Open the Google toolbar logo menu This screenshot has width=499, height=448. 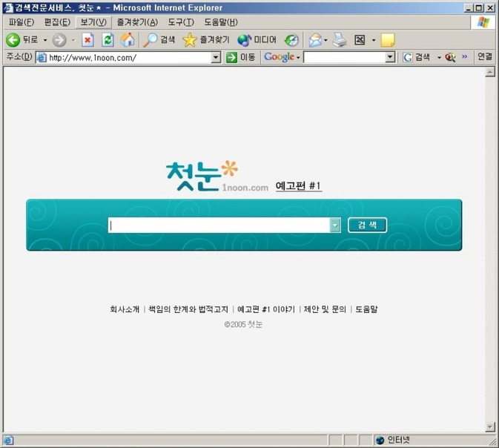[x=282, y=57]
